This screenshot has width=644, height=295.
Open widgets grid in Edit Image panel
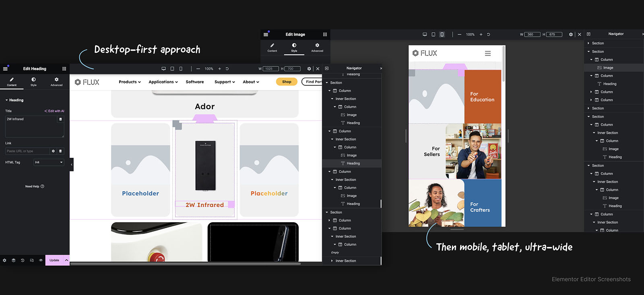tap(325, 35)
